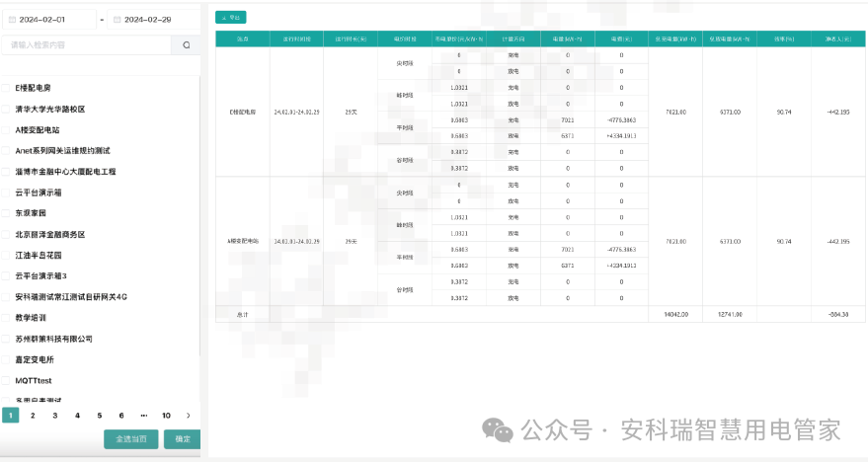The height and width of the screenshot is (464, 868).
Task: Click the A楼变配电站 station cell in the table
Action: (243, 242)
